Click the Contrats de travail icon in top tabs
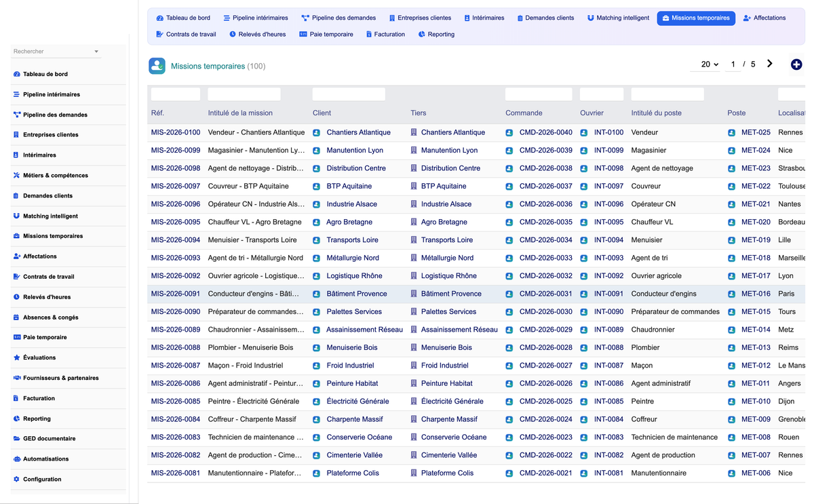 [159, 34]
